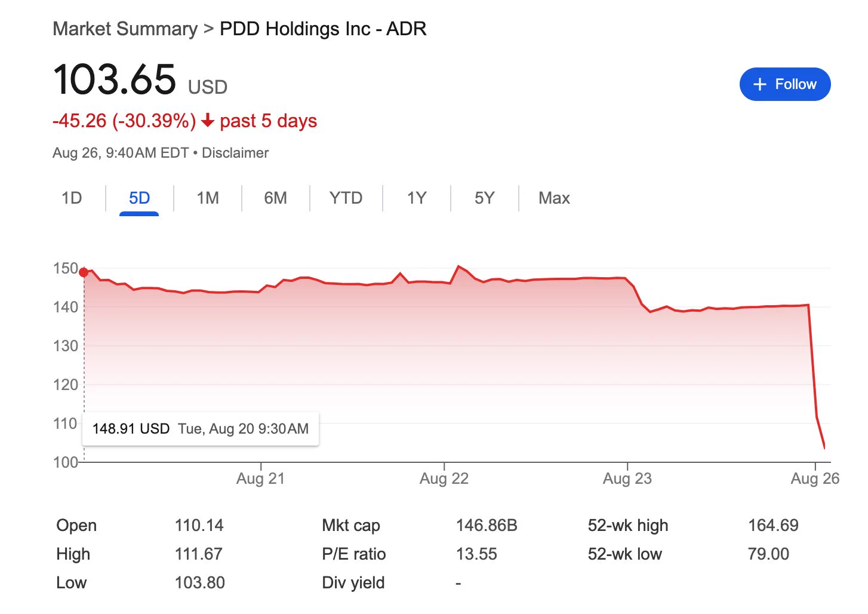Click the 148.91 USD price tooltip
This screenshot has height=614, width=868.
pos(201,429)
